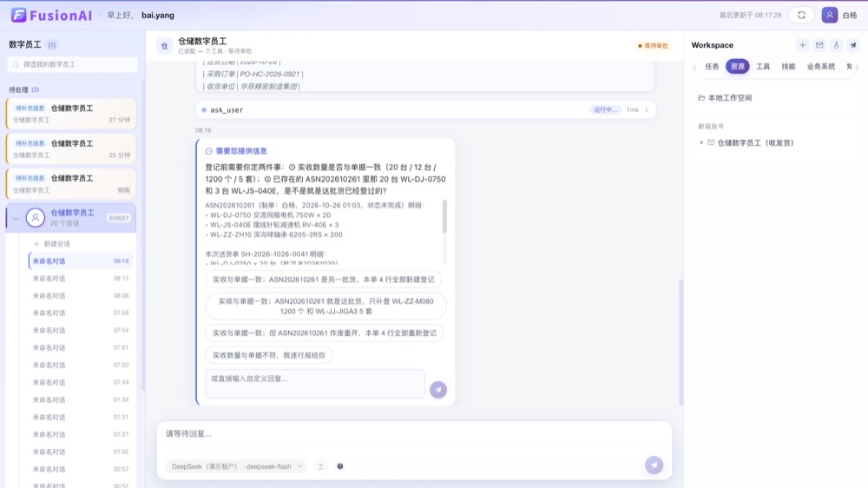Click the plus icon in Workspace header
The image size is (868, 488).
point(802,45)
